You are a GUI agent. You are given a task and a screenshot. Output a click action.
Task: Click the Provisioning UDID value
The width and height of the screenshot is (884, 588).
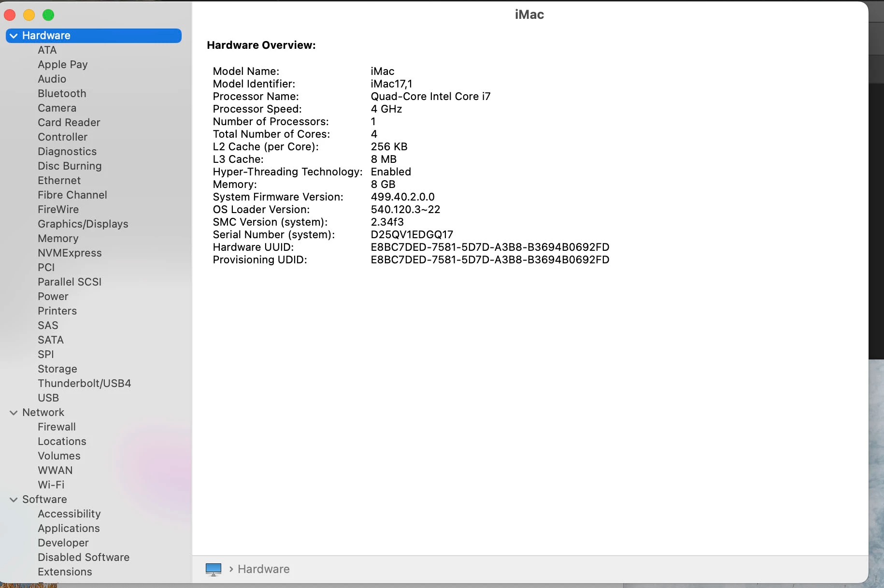[x=490, y=260]
